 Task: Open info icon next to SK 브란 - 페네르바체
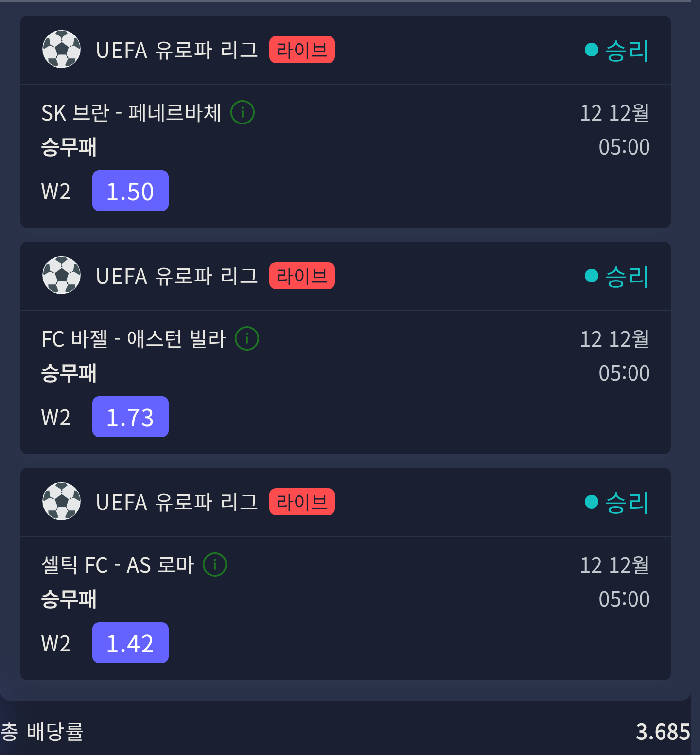pyautogui.click(x=243, y=112)
